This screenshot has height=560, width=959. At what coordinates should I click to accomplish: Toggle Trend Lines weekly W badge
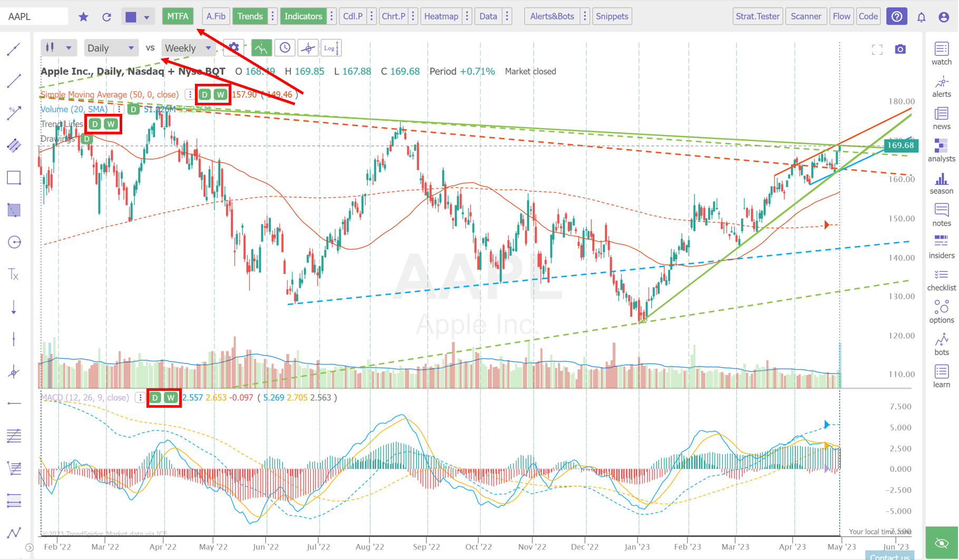(111, 124)
